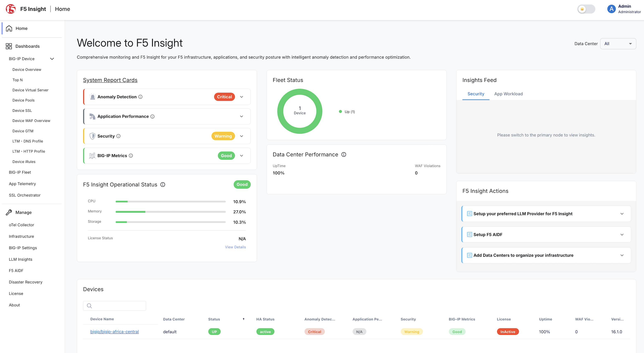Open App Telemetry dashboard
Image resolution: width=644 pixels, height=353 pixels.
click(22, 184)
